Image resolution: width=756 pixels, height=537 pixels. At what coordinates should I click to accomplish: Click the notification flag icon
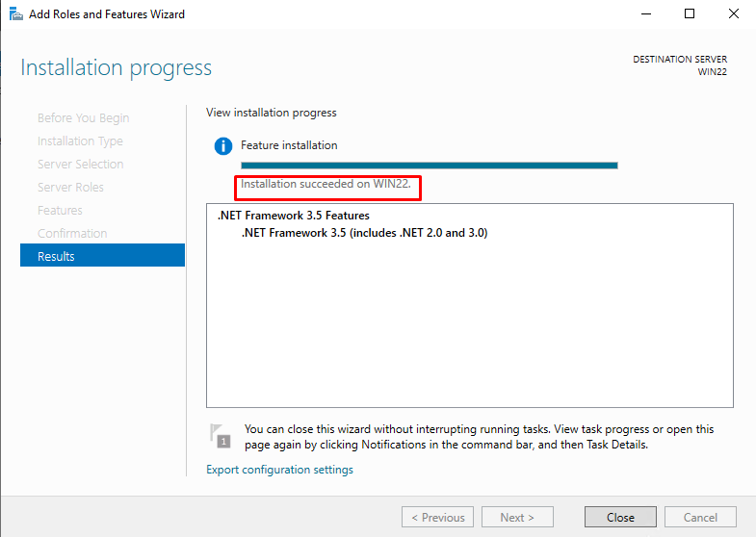pyautogui.click(x=221, y=435)
